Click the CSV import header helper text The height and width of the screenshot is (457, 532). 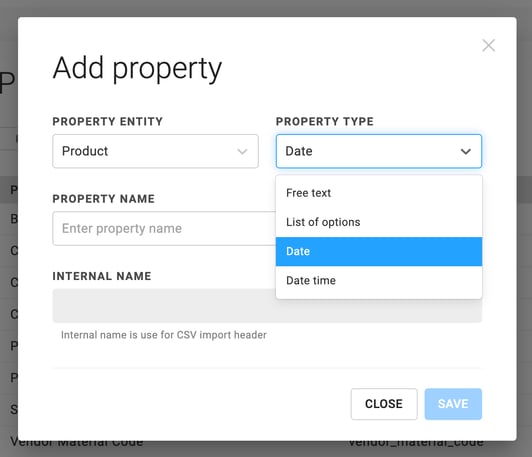point(164,335)
